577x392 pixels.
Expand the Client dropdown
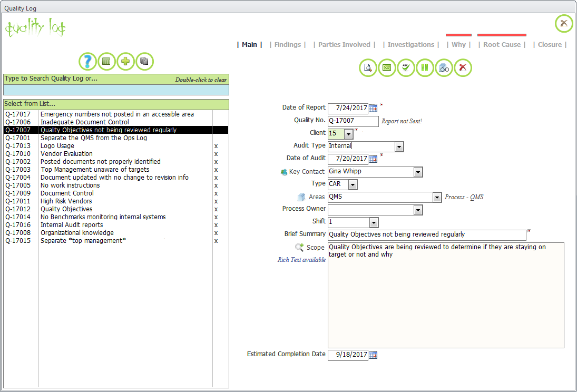pyautogui.click(x=348, y=134)
